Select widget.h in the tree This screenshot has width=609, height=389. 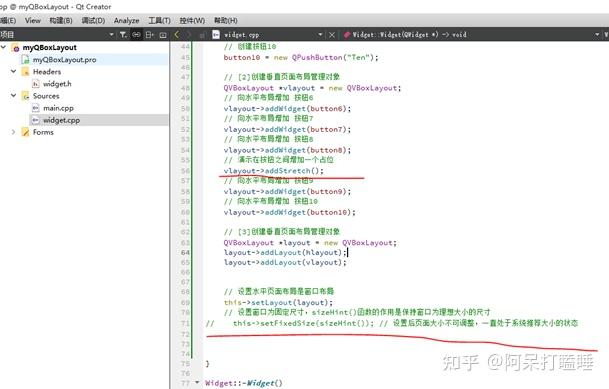[x=57, y=84]
